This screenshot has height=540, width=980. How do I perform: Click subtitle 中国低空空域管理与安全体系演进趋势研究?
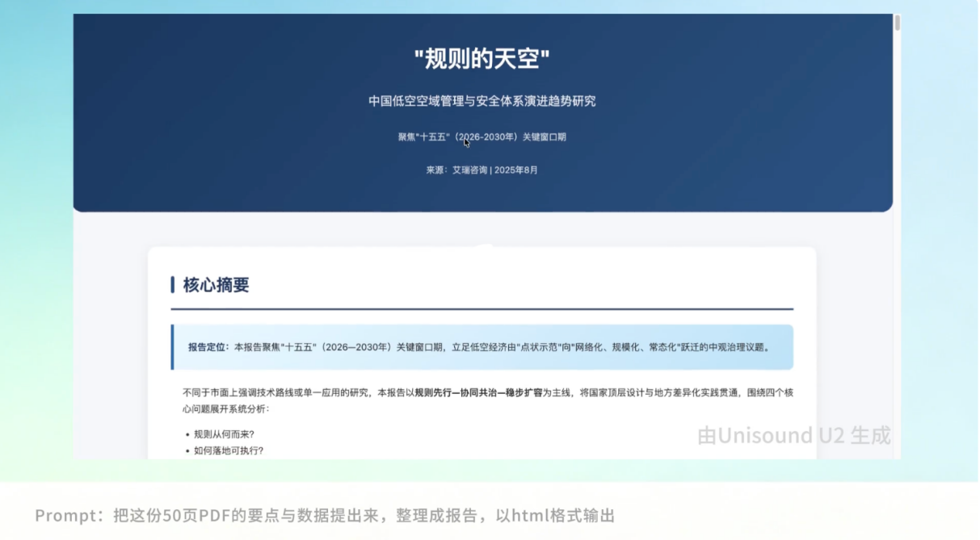[482, 101]
